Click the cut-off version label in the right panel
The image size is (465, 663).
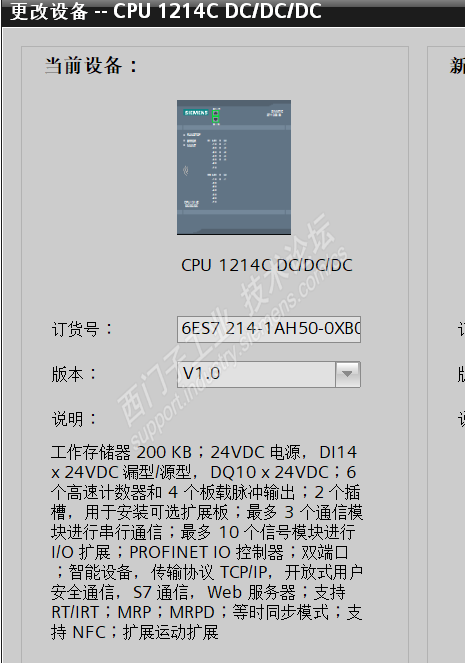pos(461,374)
